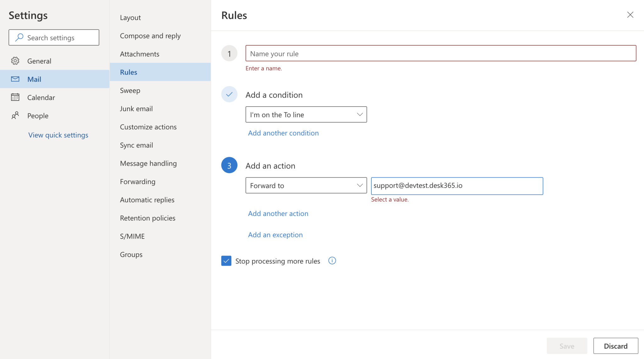The width and height of the screenshot is (644, 359).
Task: Open the Junk email settings
Action: pos(136,108)
